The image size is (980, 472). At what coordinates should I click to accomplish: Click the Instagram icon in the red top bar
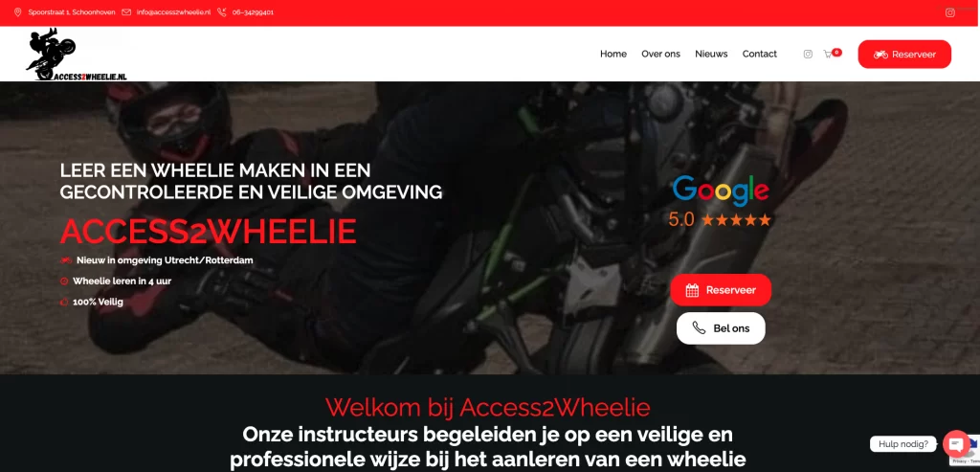(949, 12)
